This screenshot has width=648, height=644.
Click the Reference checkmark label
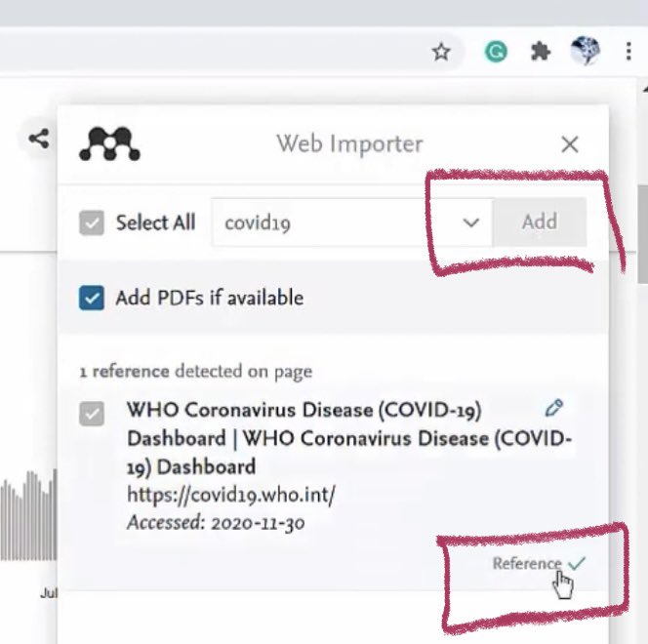pyautogui.click(x=539, y=563)
